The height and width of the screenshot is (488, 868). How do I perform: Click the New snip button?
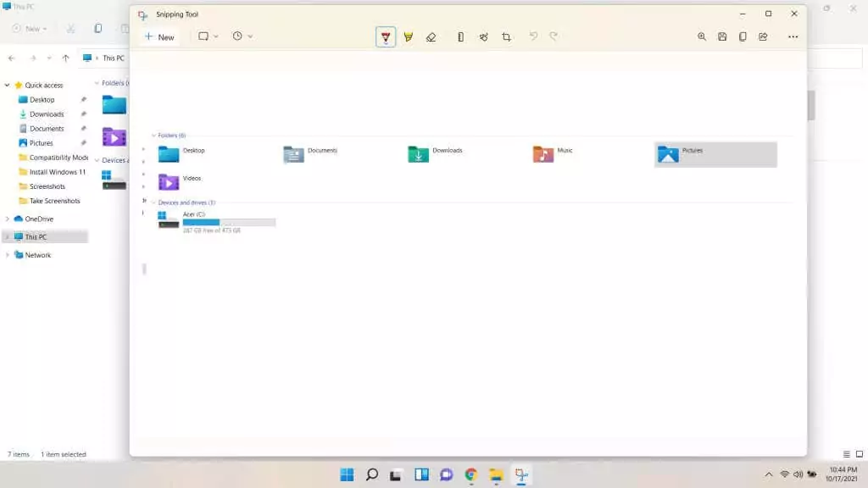pos(159,36)
